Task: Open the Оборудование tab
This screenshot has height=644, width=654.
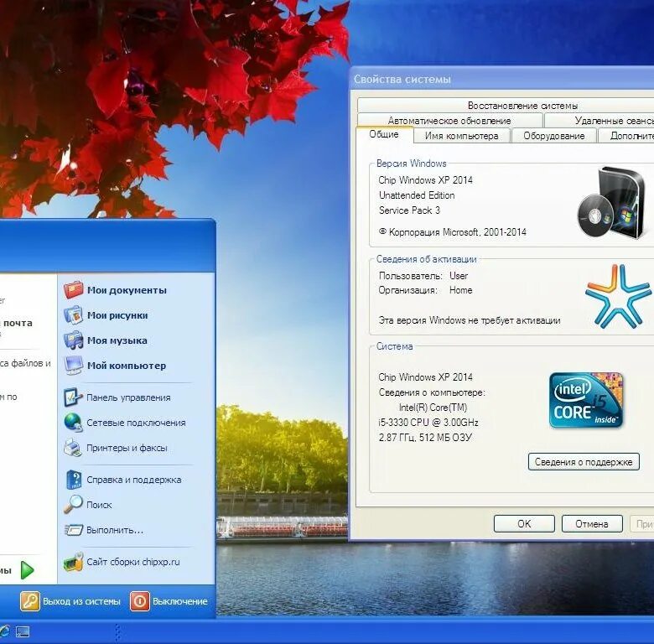Action: tap(554, 136)
